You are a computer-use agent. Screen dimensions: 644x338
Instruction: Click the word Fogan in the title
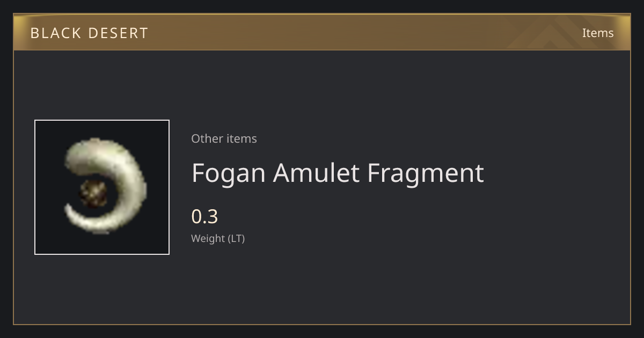tap(229, 174)
